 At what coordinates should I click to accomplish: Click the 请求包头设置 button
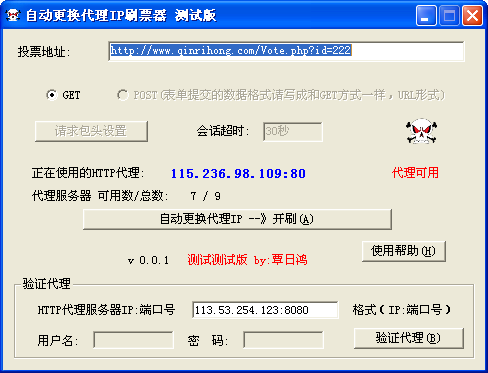[x=91, y=131]
